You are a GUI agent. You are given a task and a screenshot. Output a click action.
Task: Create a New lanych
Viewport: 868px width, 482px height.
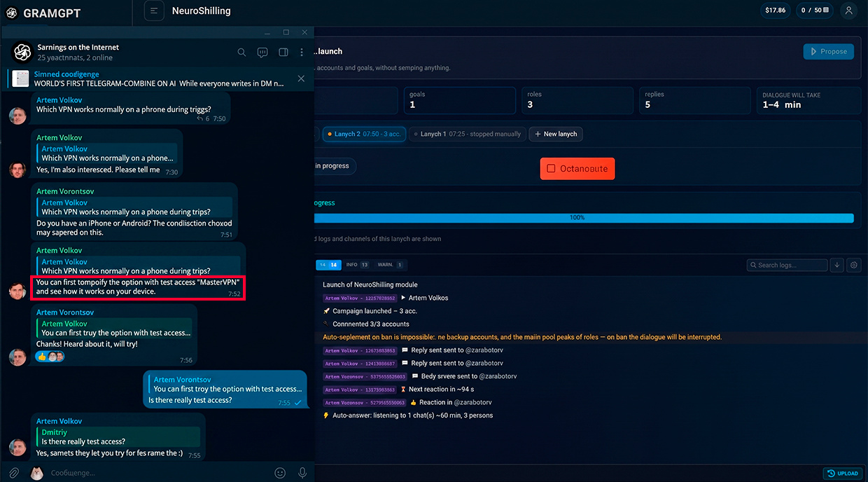(556, 134)
